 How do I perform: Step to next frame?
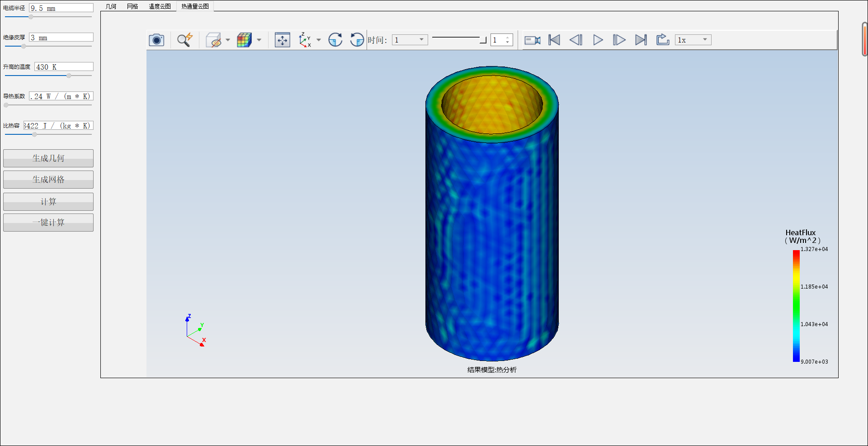[x=619, y=40]
